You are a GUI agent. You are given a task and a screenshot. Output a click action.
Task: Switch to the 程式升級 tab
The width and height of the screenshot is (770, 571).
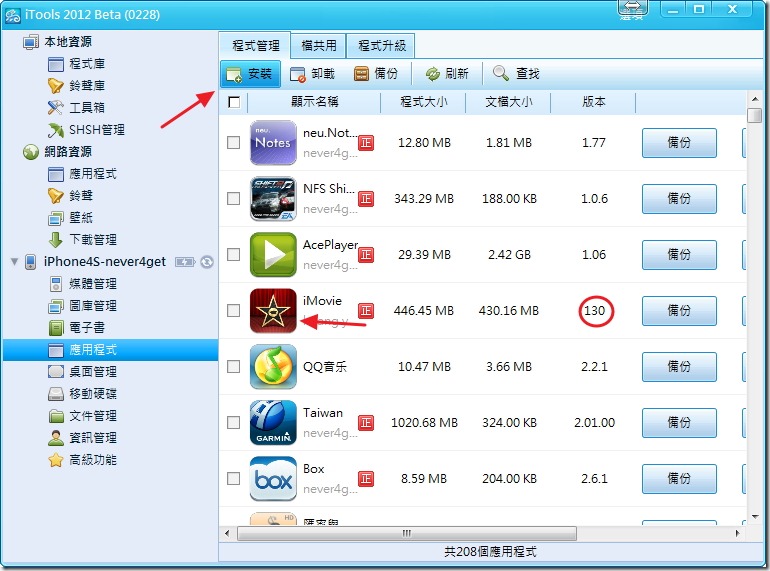click(x=382, y=46)
